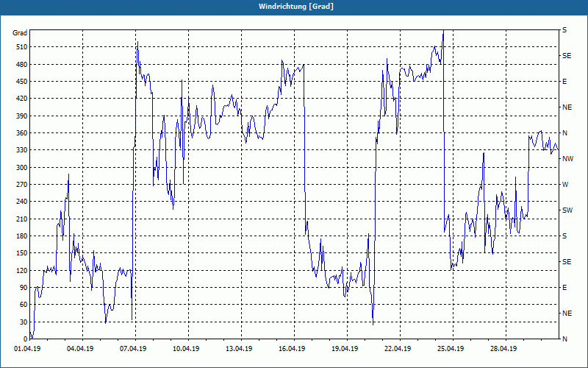The width and height of the screenshot is (588, 368).
Task: Click the date label 13.04.19
Action: coord(238,349)
